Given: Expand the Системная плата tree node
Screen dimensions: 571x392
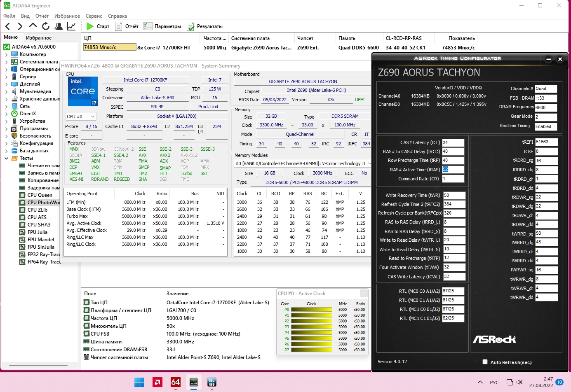Looking at the screenshot, I should pos(7,62).
